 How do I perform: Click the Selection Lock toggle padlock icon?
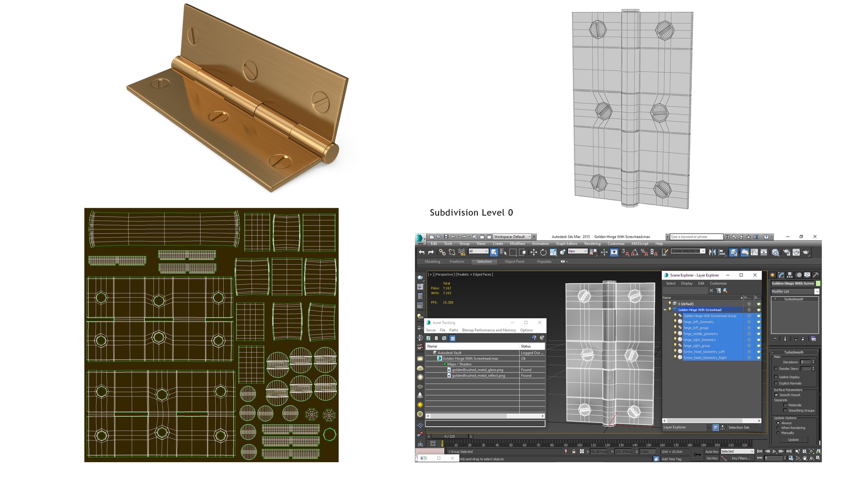574,451
